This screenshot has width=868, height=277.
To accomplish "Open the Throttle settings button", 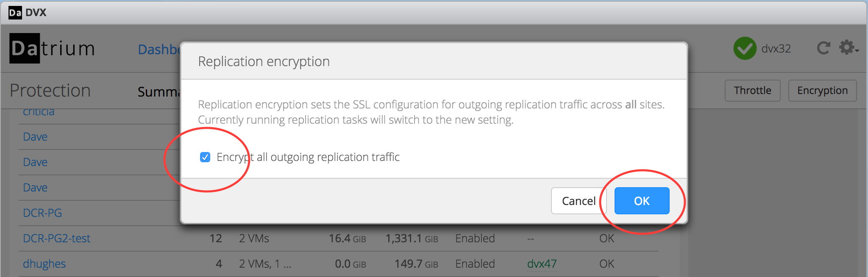I will [752, 91].
